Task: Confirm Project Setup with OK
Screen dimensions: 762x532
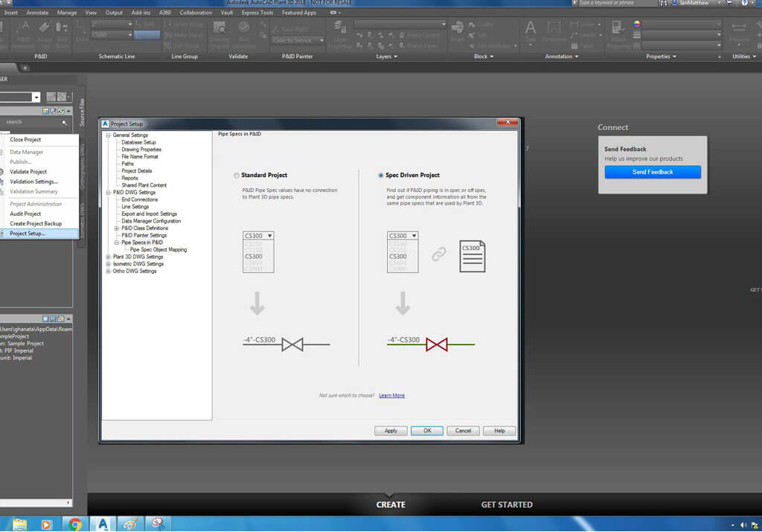Action: tap(427, 431)
